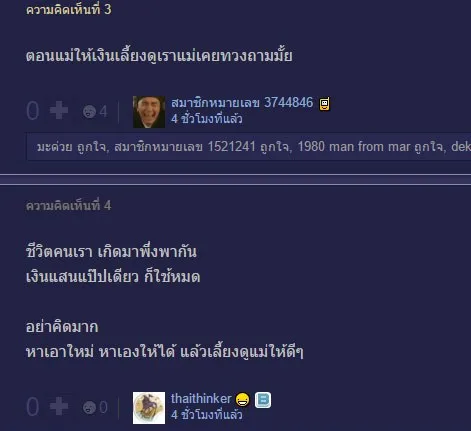Viewport: 471px width, 431px height.
Task: Click the comment 3 timestamp 4 ชั่วโมงที่แล้ว
Action: [207, 119]
